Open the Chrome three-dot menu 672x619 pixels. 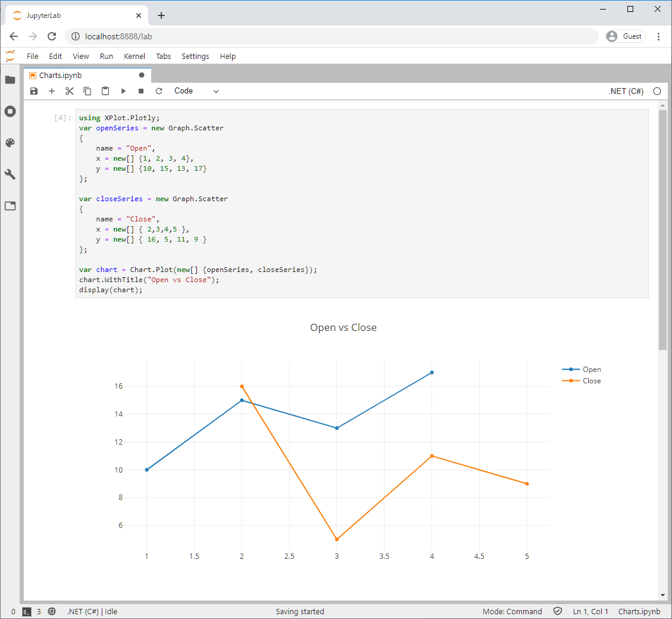coord(659,36)
